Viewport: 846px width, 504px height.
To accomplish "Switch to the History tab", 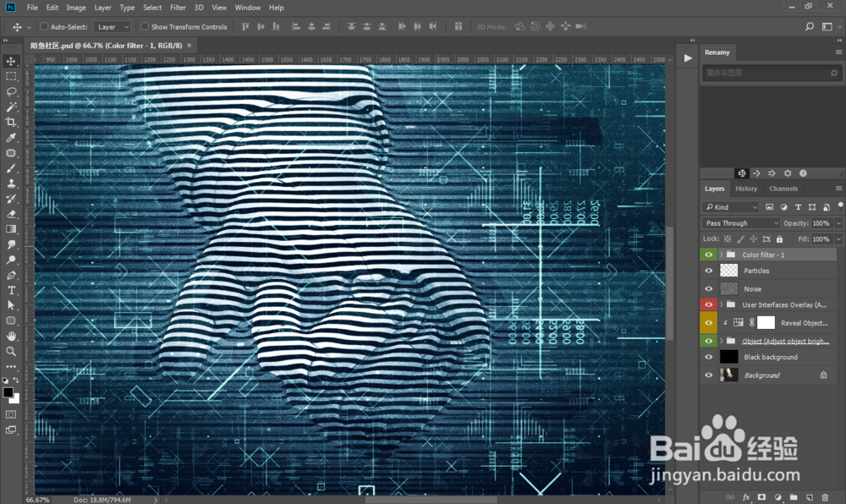I will 746,189.
